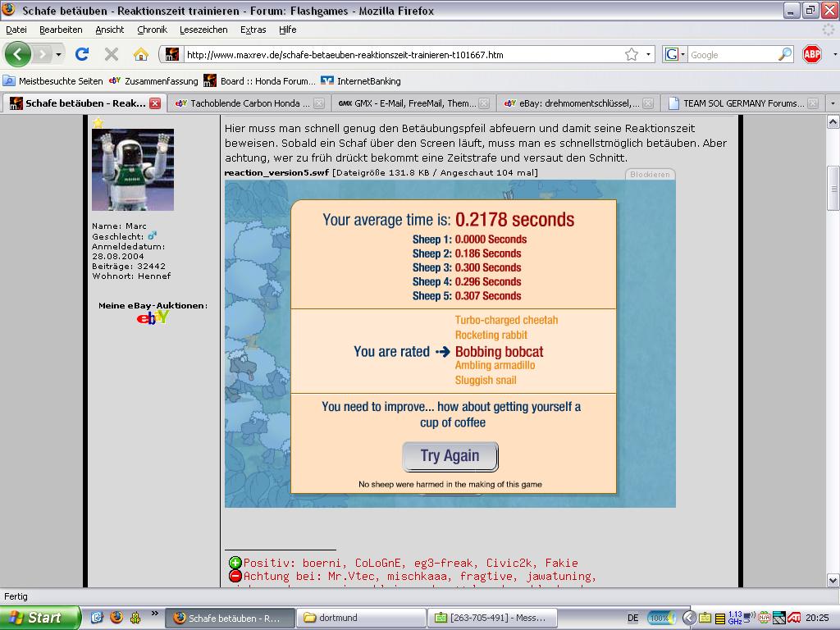Expand hidden system tray icons arrow

pos(689,618)
